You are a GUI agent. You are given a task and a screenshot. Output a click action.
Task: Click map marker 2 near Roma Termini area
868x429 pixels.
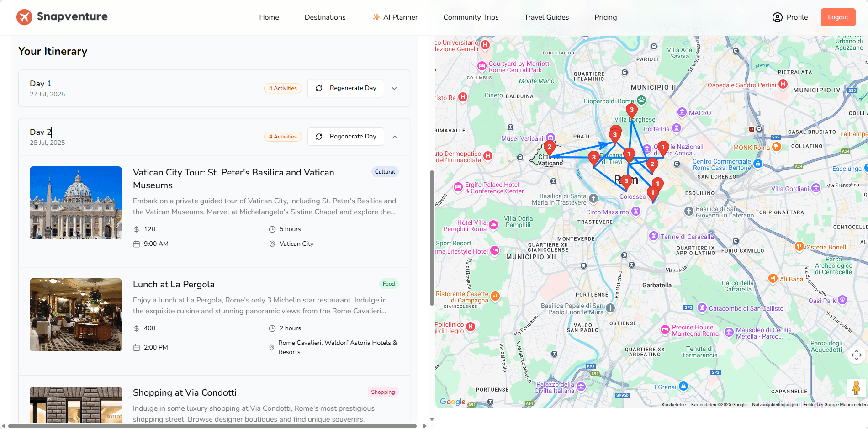coord(652,166)
